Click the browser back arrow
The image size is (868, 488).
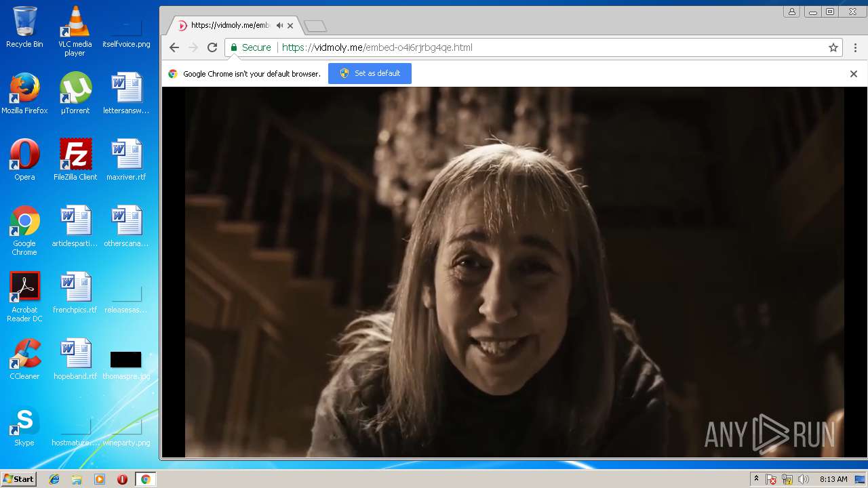coord(174,47)
